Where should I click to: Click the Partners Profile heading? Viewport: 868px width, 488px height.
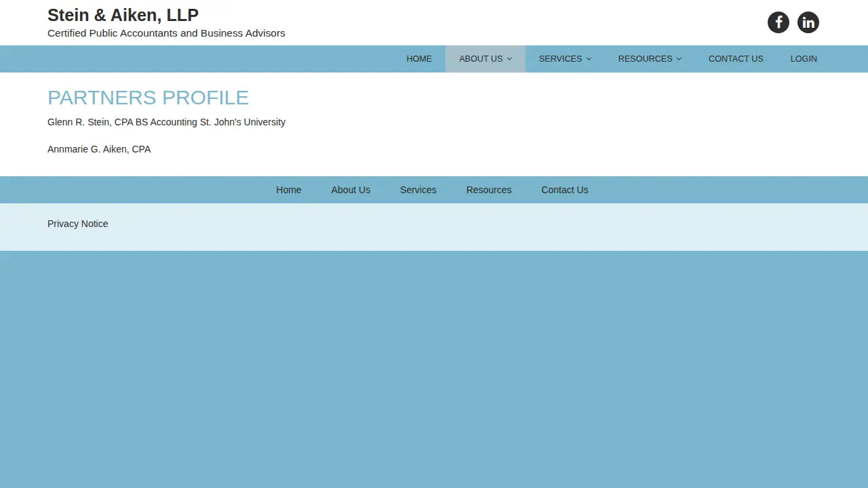pos(148,98)
